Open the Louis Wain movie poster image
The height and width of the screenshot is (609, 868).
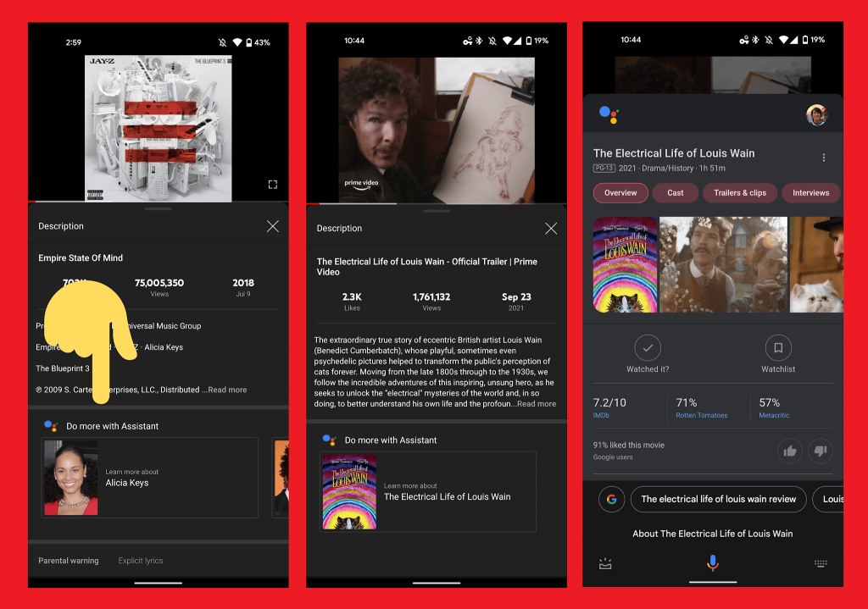pos(625,265)
